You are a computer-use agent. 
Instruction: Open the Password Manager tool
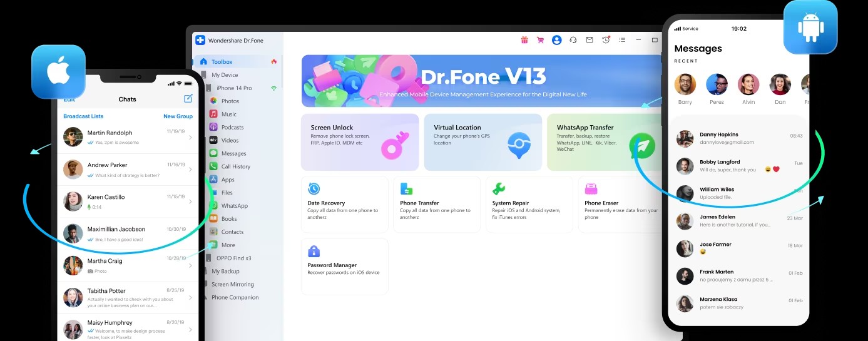(344, 266)
